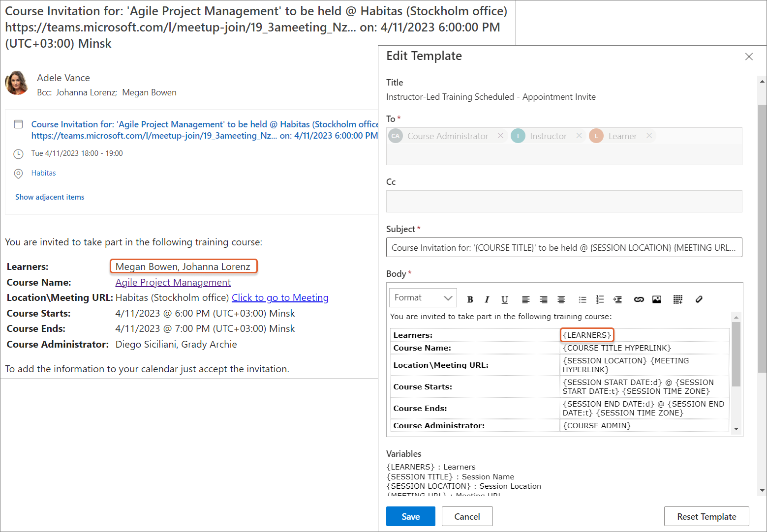Increase indent of body text

[x=617, y=299]
